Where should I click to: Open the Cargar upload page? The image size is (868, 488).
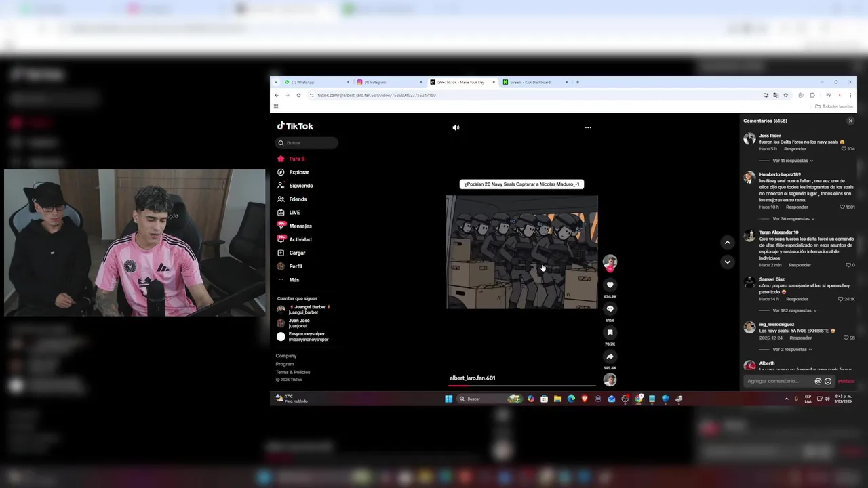(291, 253)
